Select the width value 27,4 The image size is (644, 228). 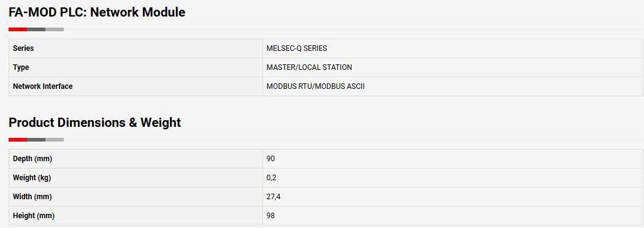click(274, 197)
